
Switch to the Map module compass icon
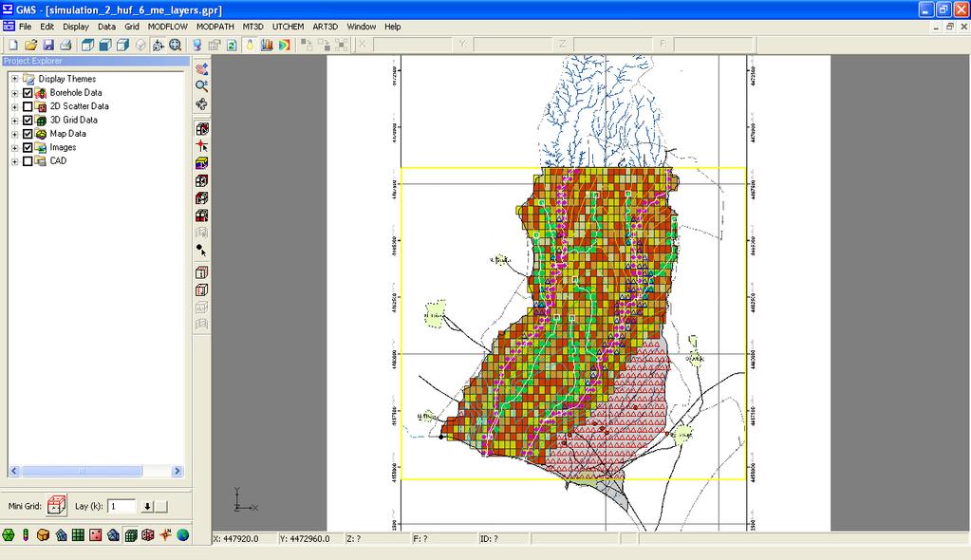(x=165, y=534)
